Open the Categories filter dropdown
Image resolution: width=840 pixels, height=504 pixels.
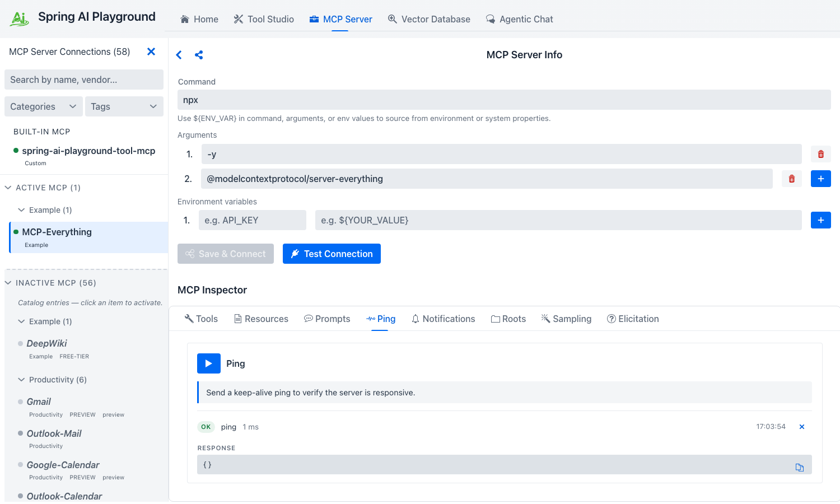(x=44, y=106)
